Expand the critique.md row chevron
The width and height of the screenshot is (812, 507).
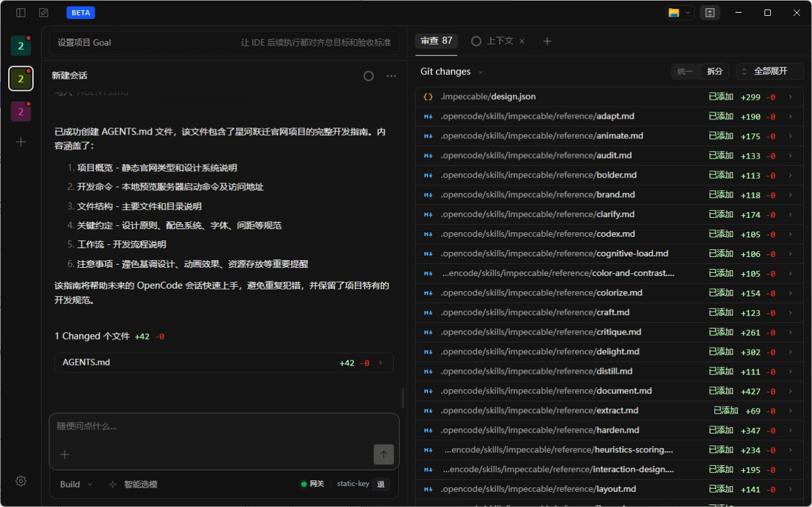[x=790, y=333]
